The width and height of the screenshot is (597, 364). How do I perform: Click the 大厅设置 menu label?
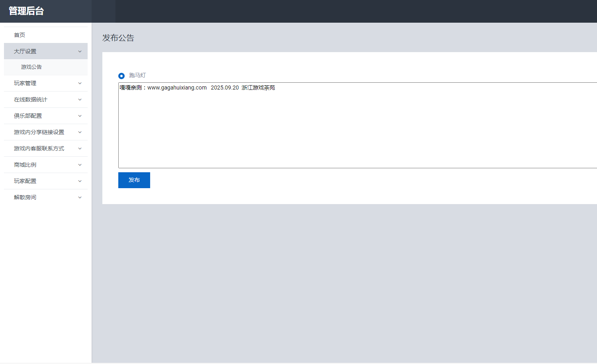(x=25, y=51)
